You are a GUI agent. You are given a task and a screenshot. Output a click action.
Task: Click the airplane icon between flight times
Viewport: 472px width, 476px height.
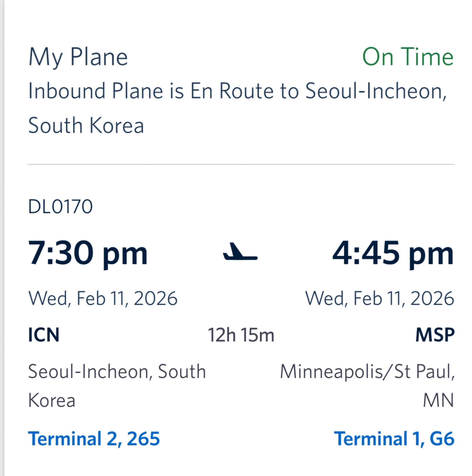pos(240,252)
